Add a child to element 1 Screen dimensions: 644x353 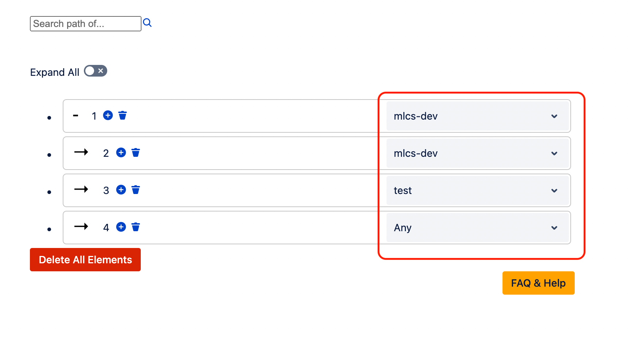(108, 115)
